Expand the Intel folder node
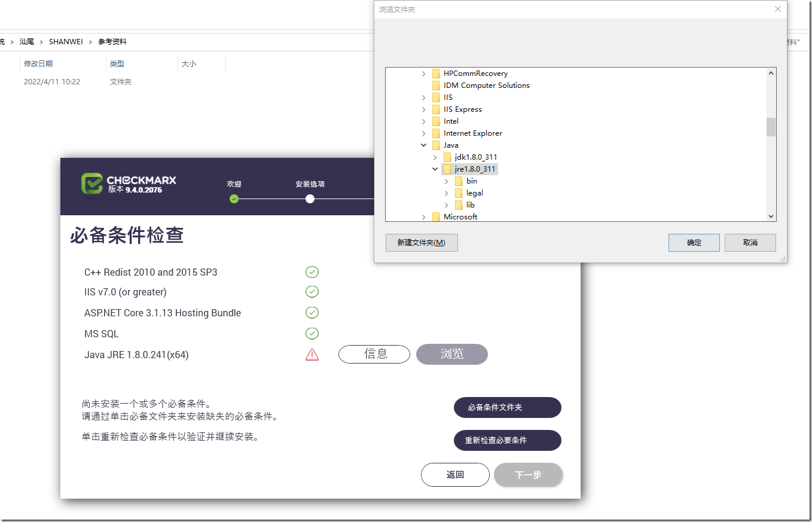This screenshot has height=522, width=812. pyautogui.click(x=424, y=121)
